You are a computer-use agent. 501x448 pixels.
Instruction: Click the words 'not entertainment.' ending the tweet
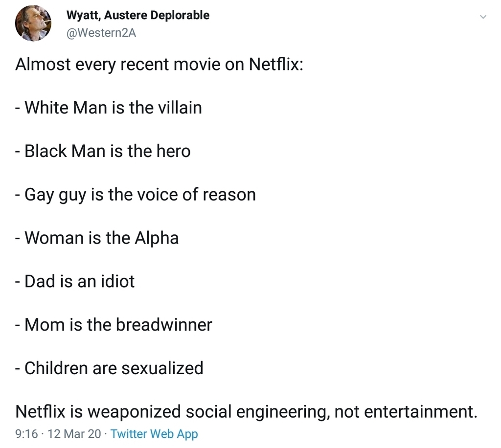(x=406, y=412)
